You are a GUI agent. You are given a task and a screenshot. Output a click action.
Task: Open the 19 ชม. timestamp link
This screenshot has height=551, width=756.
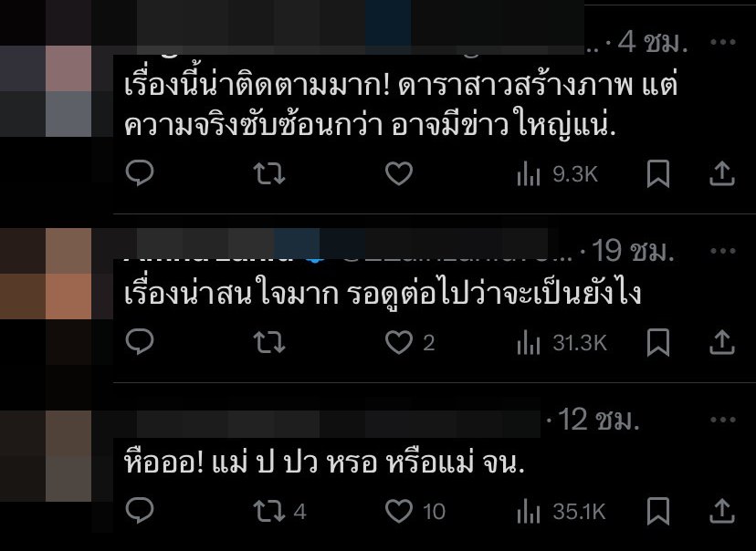pos(633,251)
